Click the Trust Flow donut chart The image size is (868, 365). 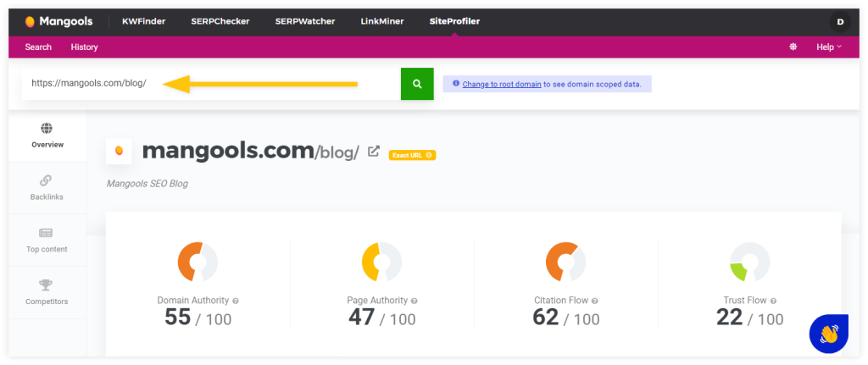click(x=749, y=262)
